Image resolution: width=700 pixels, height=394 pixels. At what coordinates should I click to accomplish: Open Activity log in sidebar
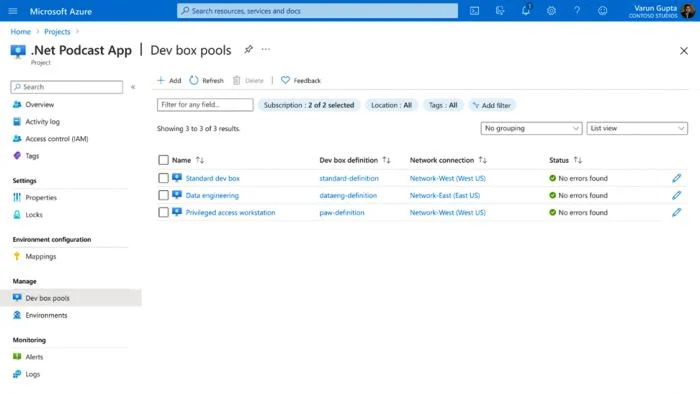[42, 121]
